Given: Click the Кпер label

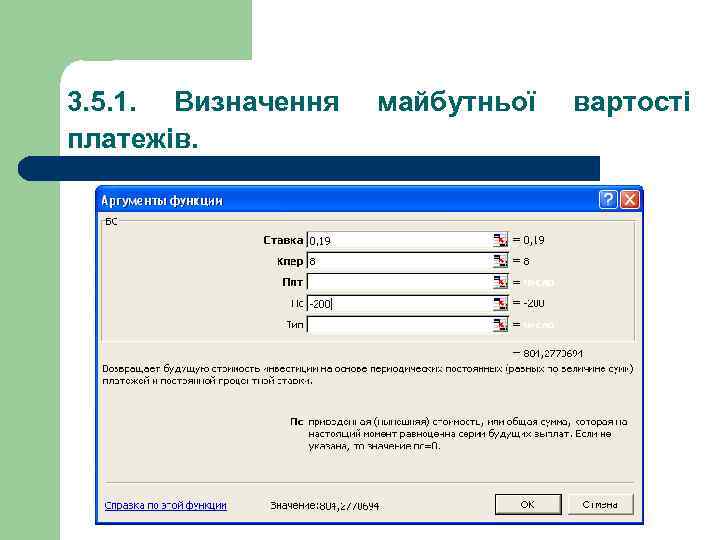Looking at the screenshot, I should [x=290, y=261].
